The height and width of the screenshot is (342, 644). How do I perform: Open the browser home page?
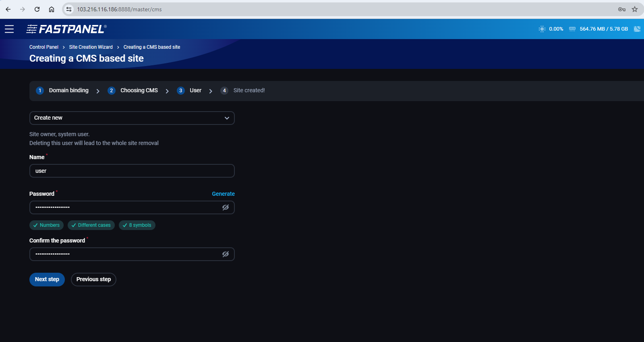(52, 9)
